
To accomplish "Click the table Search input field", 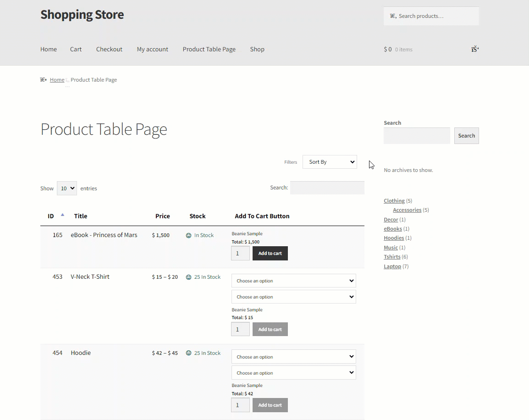I will pos(327,188).
